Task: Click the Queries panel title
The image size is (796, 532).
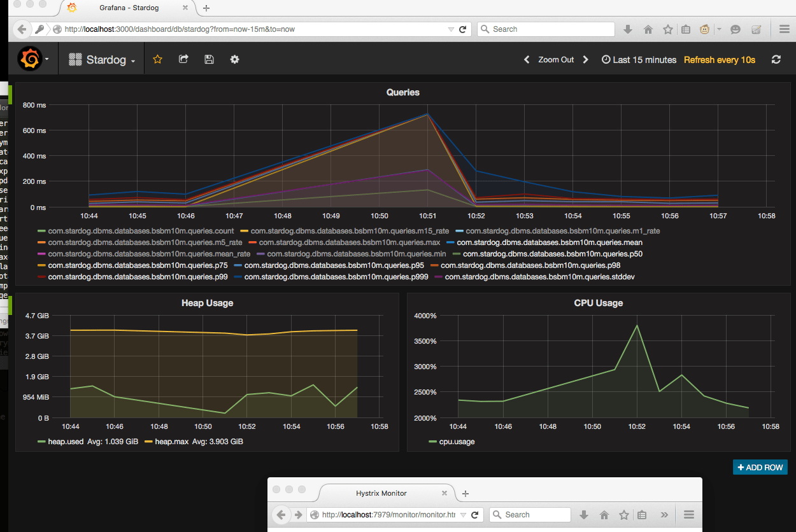Action: (x=403, y=92)
